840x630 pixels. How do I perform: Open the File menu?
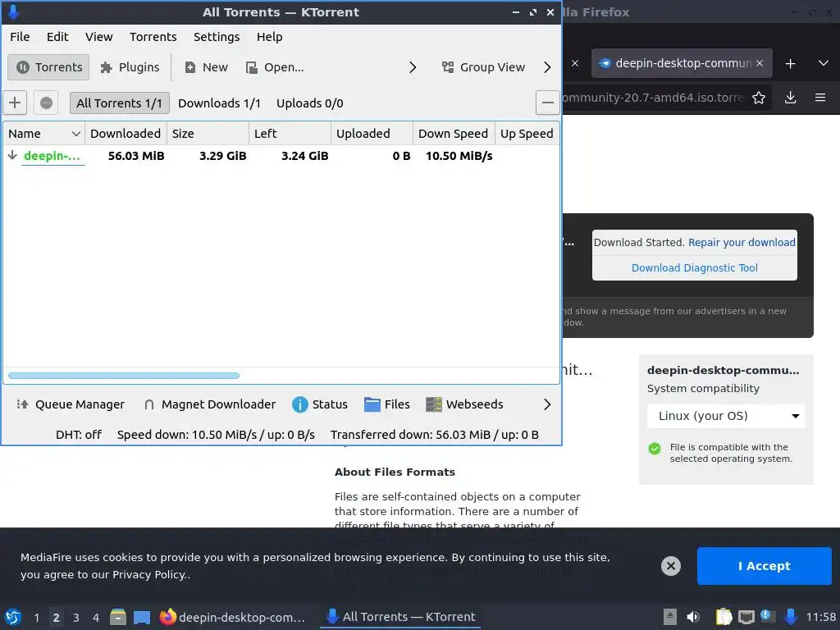tap(20, 37)
